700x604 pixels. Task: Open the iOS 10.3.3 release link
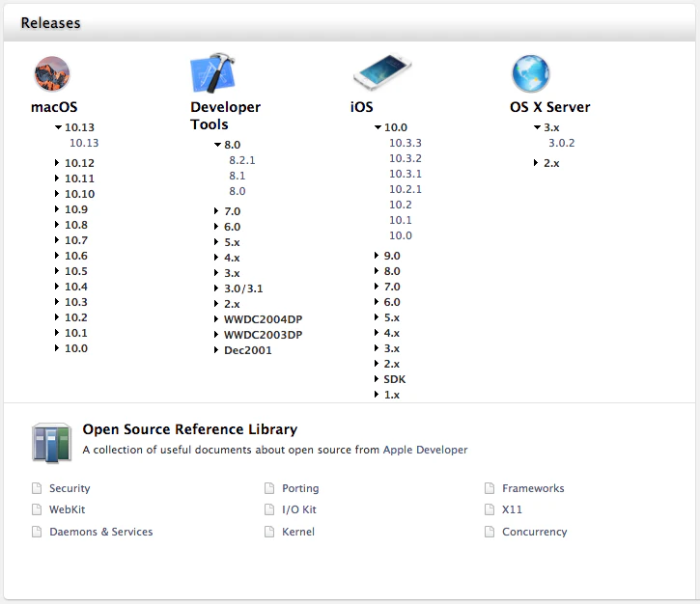[406, 143]
